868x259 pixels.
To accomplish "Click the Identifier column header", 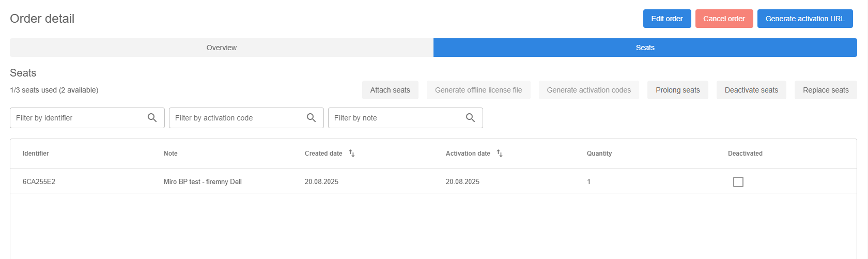I will click(x=36, y=154).
